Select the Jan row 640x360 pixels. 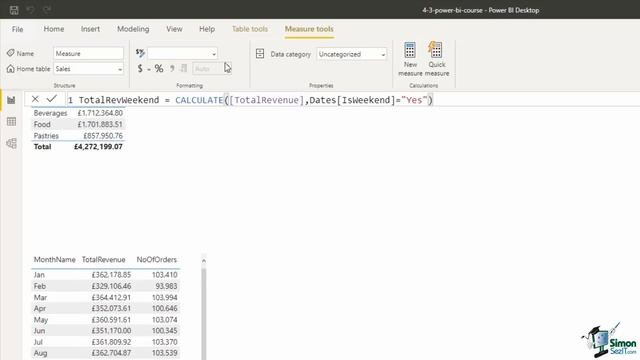pyautogui.click(x=105, y=275)
